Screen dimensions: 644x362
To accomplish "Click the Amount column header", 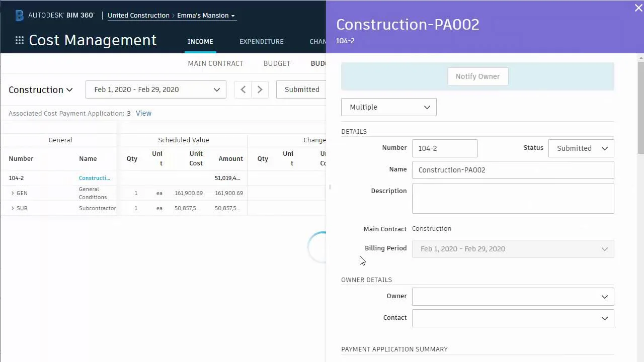I will point(230,158).
